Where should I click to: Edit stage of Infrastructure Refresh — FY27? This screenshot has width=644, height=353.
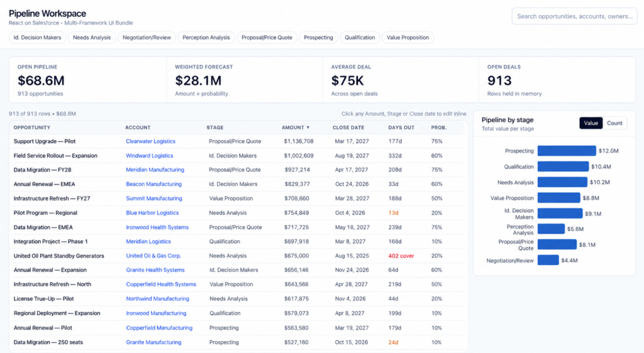coord(231,198)
